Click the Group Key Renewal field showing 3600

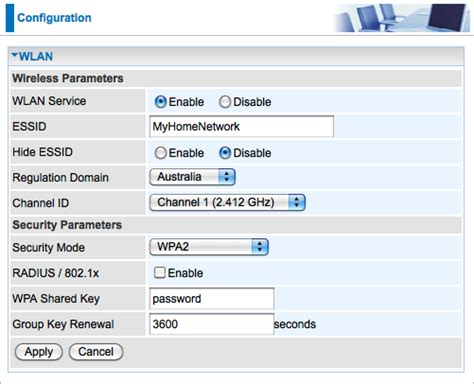[x=212, y=324]
